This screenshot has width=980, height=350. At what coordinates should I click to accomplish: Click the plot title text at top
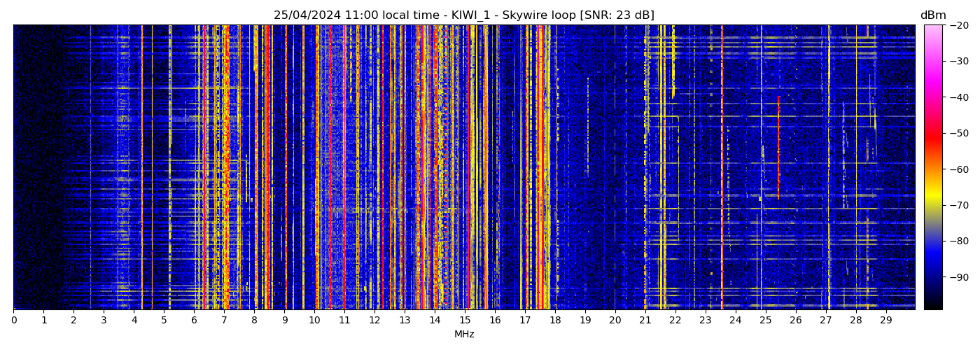463,15
